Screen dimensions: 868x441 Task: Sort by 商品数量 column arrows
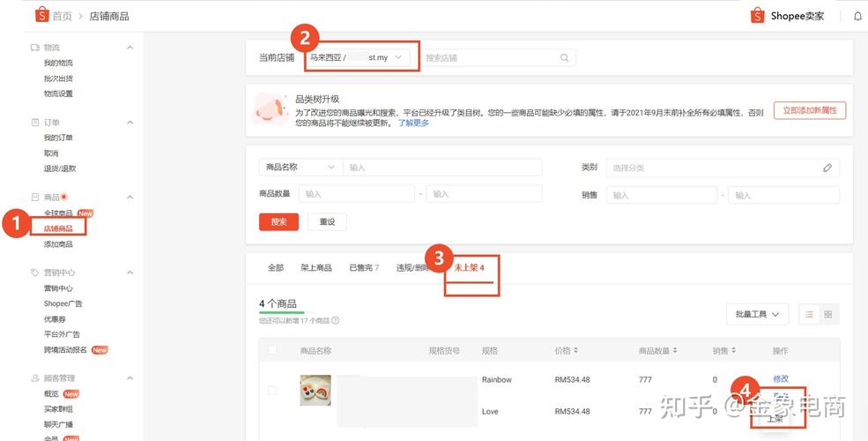tap(675, 351)
